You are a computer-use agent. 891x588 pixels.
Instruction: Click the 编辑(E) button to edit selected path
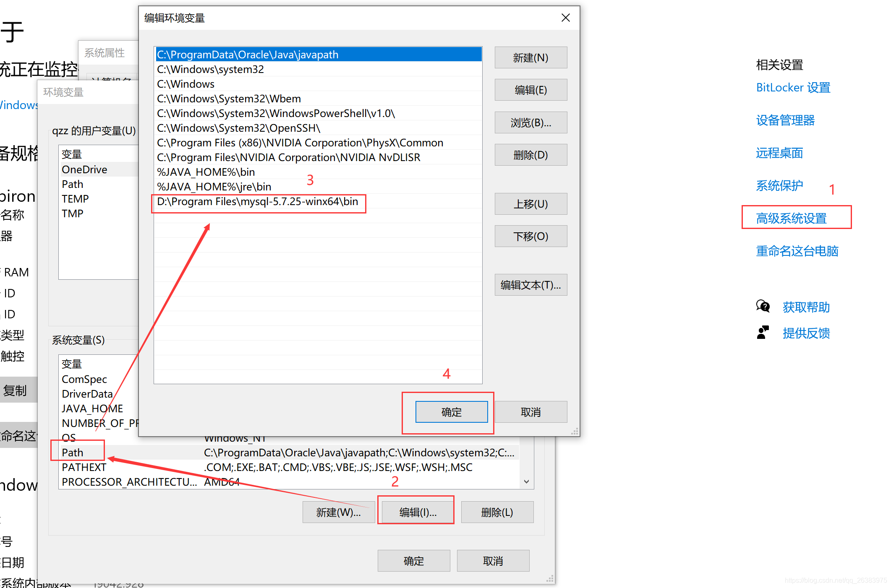tap(530, 88)
